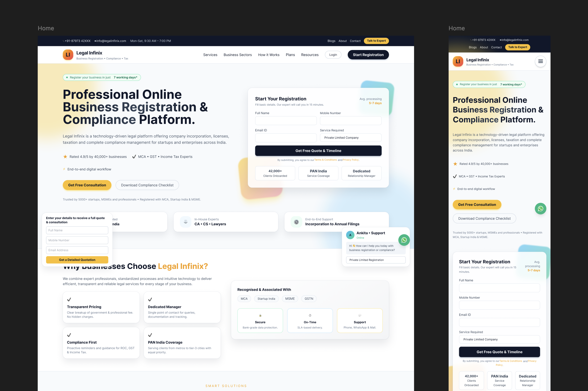The width and height of the screenshot is (588, 391).
Task: Click the phone icon in the desktop top bar
Action: coord(64,41)
